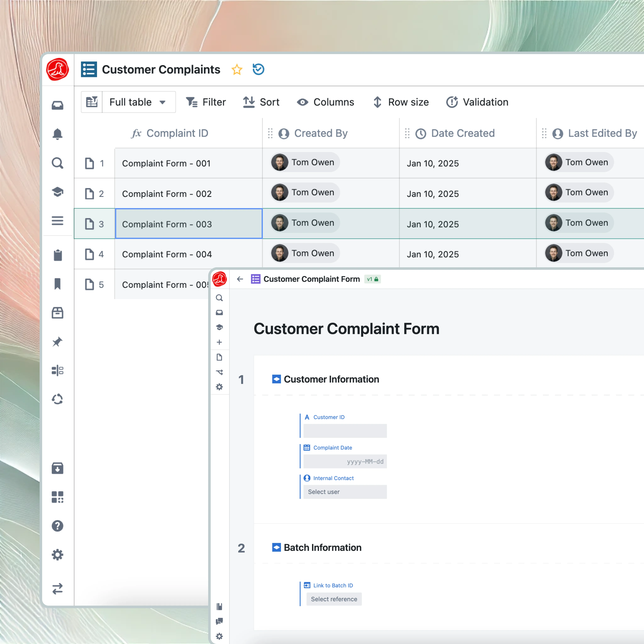
Task: Click the red seal logo in Customer Complaints window
Action: [x=57, y=69]
